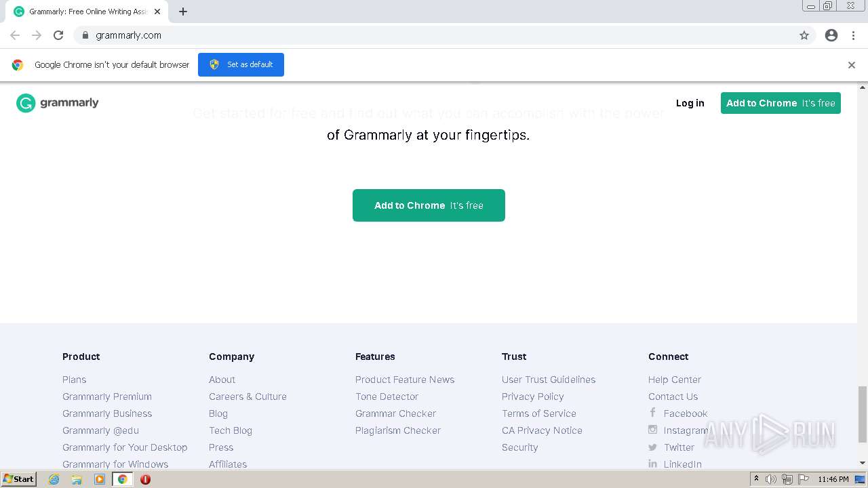Click the taskbar clock showing 11:46 PM
868x488 pixels.
pyautogui.click(x=833, y=479)
